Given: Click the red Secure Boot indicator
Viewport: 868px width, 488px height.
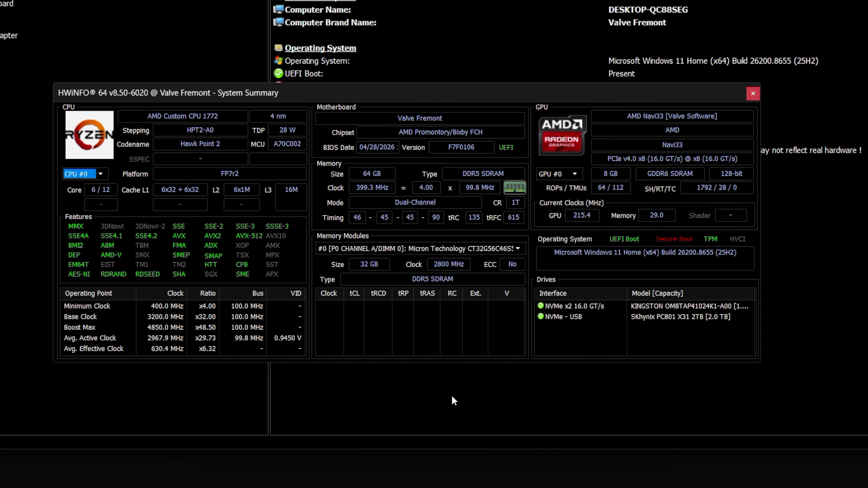Looking at the screenshot, I should coord(674,239).
